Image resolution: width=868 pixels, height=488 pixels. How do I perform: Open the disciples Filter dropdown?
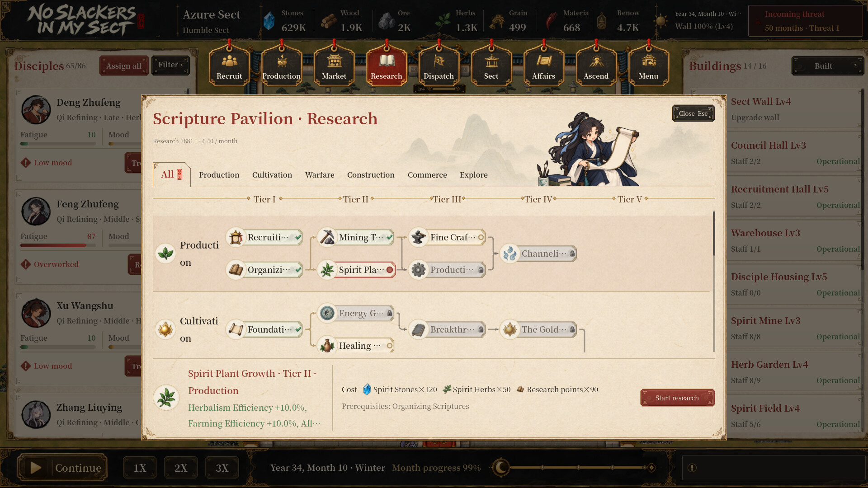pos(170,65)
